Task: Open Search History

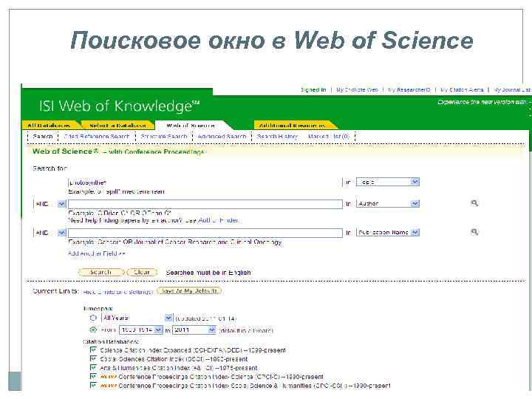Action: click(277, 137)
